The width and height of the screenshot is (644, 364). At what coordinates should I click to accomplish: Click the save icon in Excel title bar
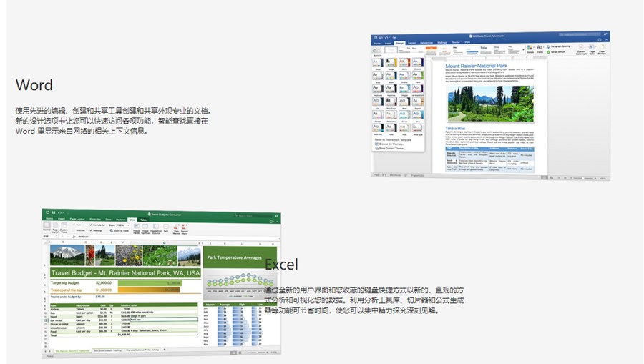tap(54, 212)
